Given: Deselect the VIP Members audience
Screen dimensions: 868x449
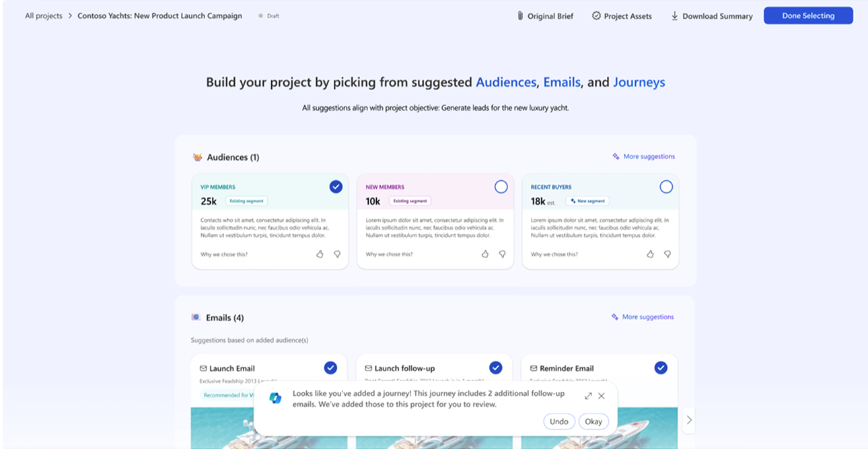Looking at the screenshot, I should click(x=336, y=187).
